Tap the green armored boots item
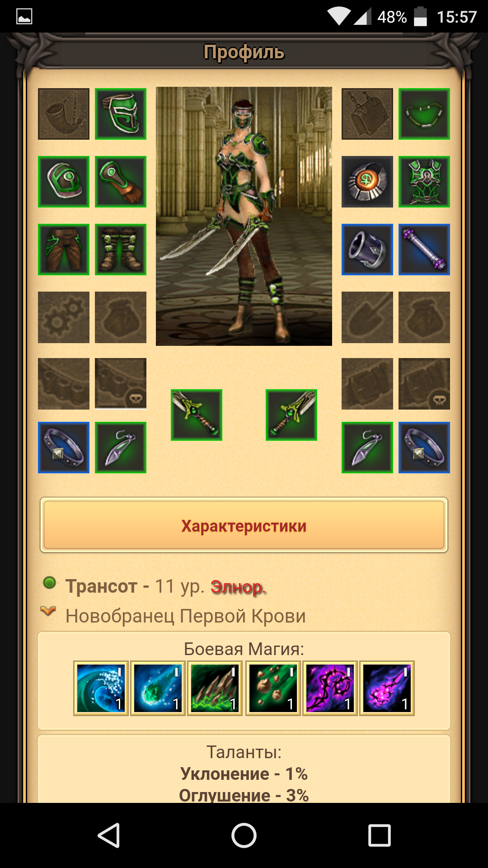This screenshot has height=868, width=488. (x=121, y=250)
